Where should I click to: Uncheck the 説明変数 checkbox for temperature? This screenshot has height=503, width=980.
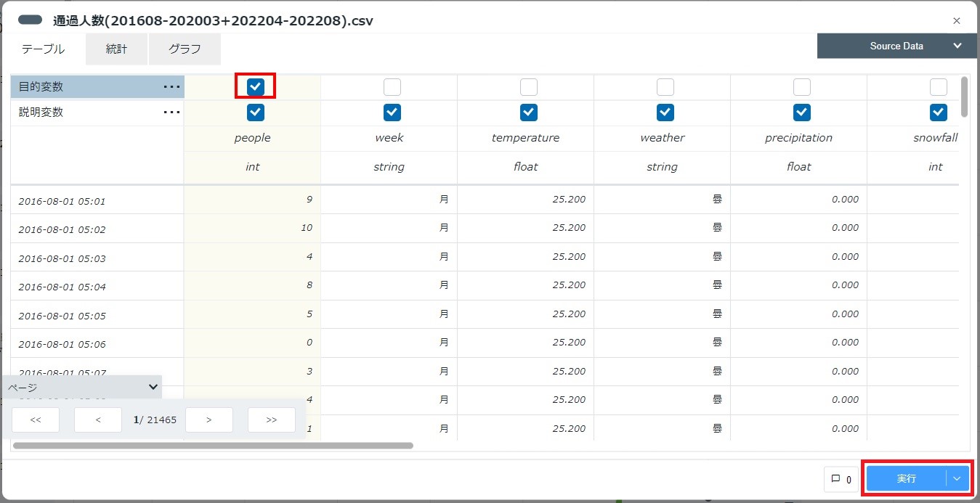529,113
